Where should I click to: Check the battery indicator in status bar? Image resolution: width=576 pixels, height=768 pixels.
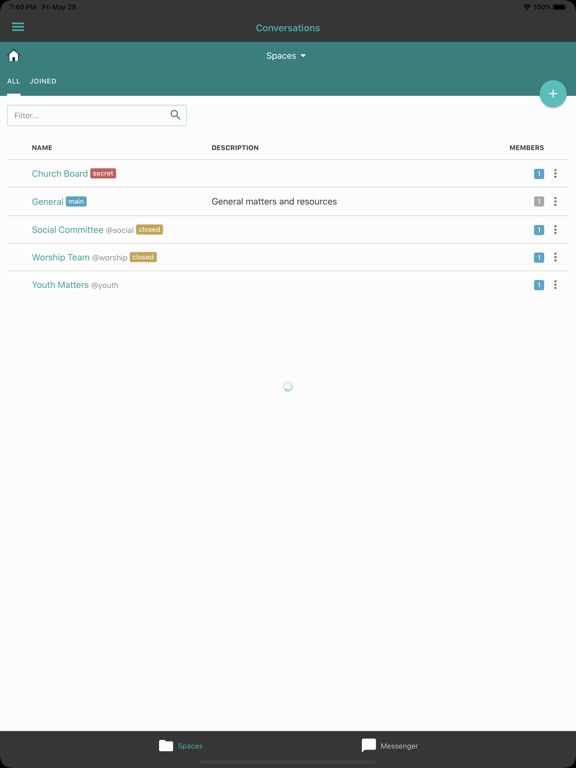pyautogui.click(x=560, y=7)
